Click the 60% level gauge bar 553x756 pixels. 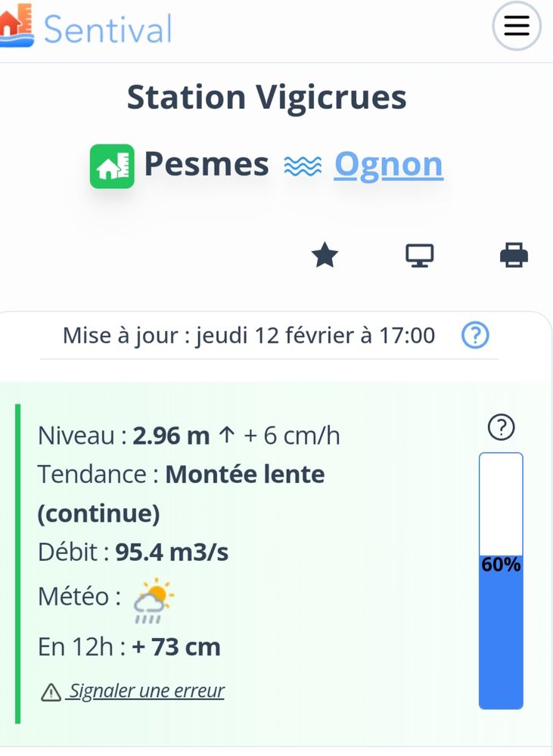coord(501,581)
